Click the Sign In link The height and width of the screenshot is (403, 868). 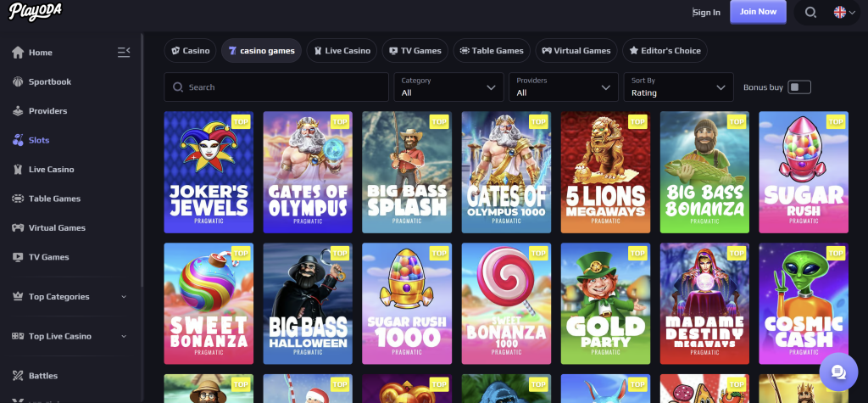click(x=706, y=12)
